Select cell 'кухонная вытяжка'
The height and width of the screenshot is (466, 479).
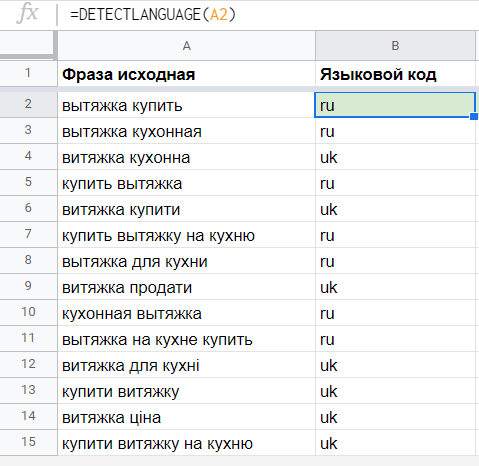(186, 313)
